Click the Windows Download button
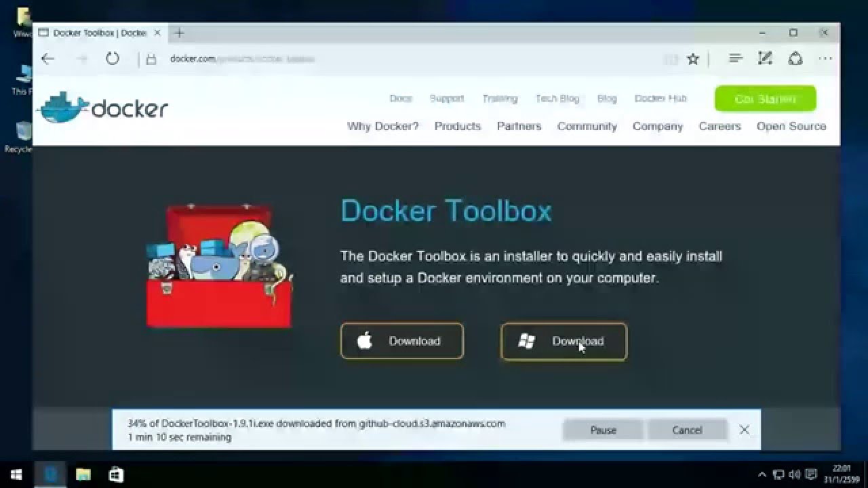The image size is (868, 488). point(564,341)
